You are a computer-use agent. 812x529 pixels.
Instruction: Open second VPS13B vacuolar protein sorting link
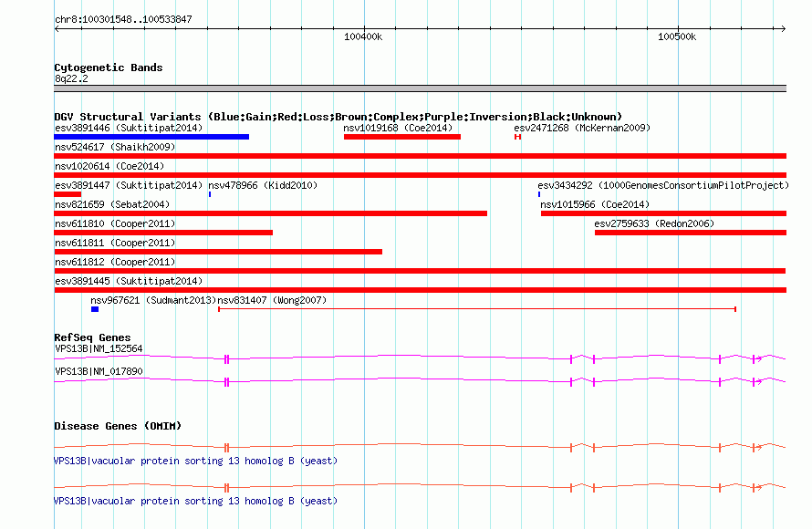point(196,501)
